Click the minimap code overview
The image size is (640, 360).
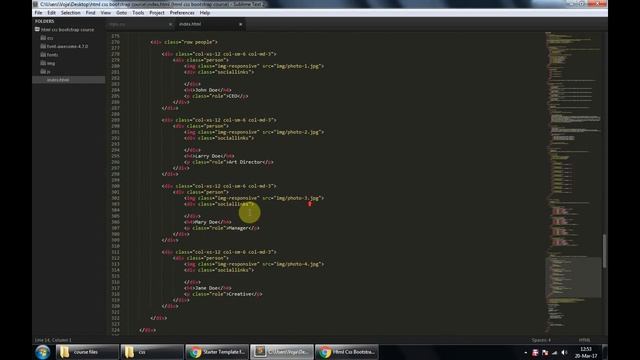click(x=573, y=182)
